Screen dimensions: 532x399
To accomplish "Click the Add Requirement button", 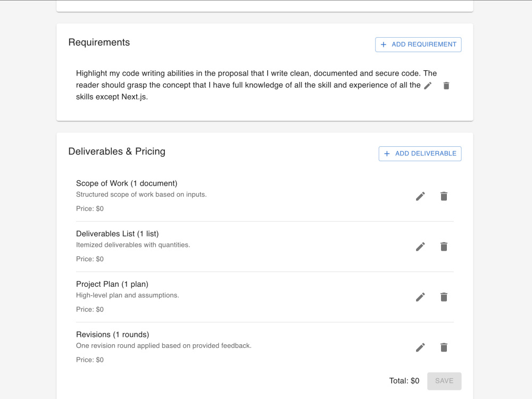I will tap(418, 45).
